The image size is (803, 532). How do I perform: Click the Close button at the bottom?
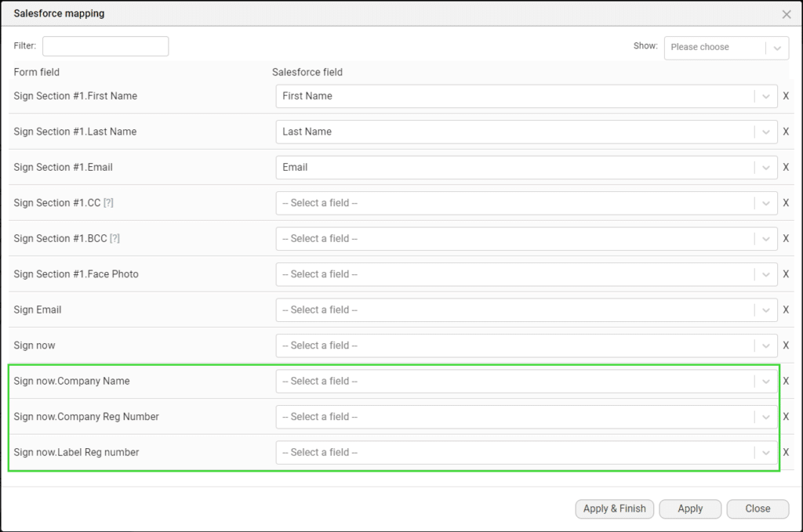coord(758,508)
